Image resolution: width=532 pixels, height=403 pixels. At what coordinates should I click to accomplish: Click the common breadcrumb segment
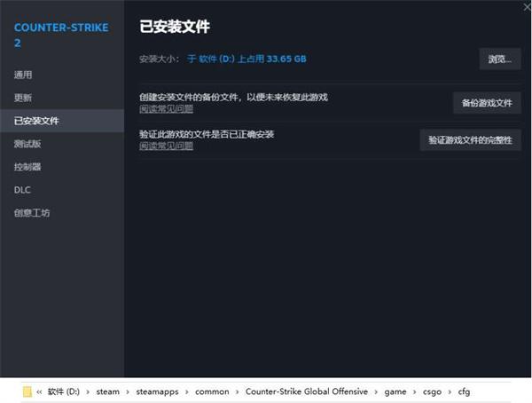[212, 391]
